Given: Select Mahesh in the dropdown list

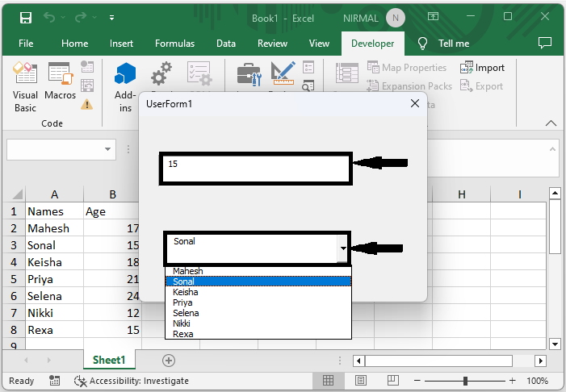Looking at the screenshot, I should pos(258,271).
